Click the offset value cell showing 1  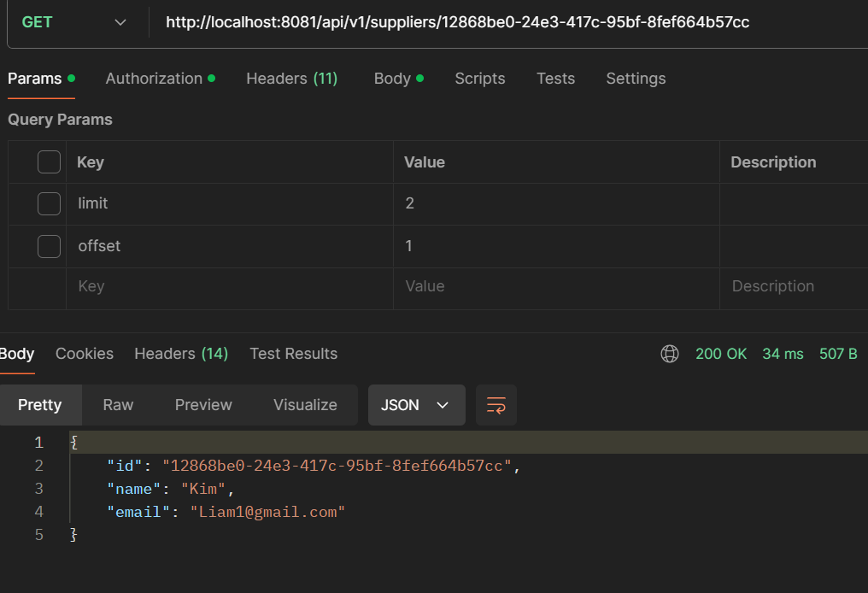556,246
